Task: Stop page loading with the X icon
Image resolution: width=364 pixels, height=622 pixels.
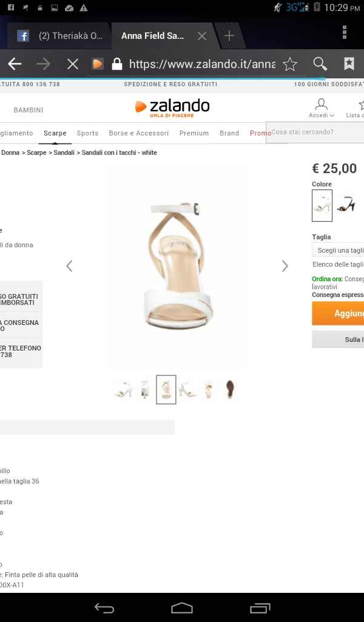Action: click(72, 63)
